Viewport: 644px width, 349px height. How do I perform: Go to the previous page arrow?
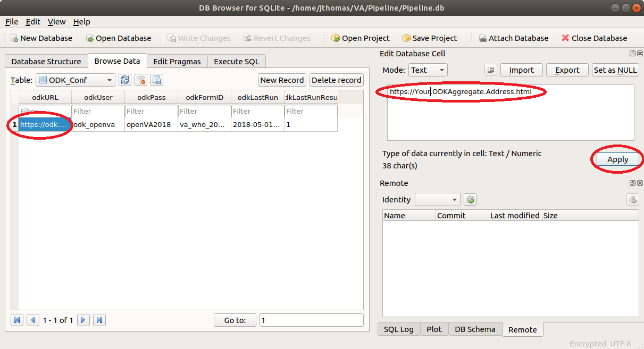(33, 320)
